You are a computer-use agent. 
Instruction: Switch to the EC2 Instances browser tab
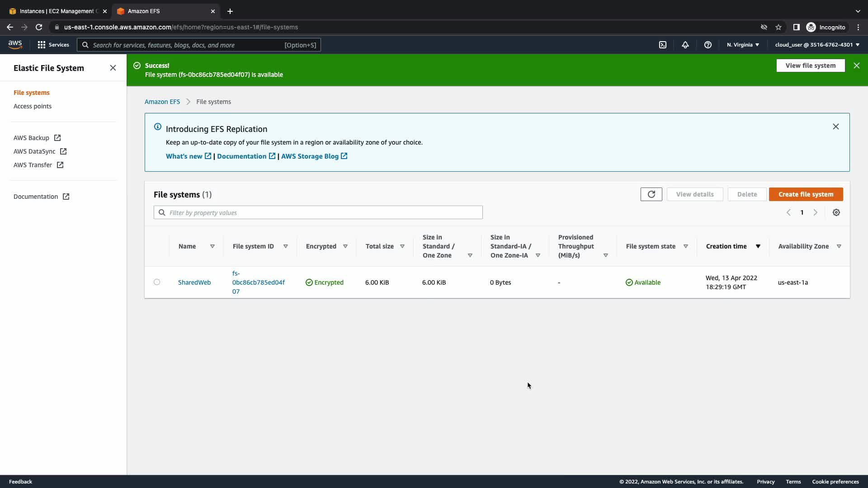pos(57,11)
